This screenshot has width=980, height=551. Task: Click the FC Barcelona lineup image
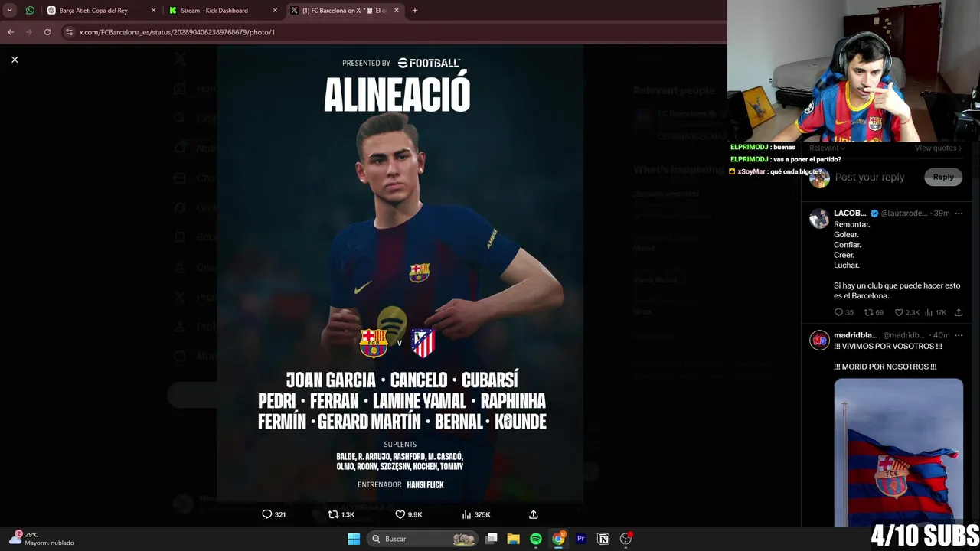[400, 273]
